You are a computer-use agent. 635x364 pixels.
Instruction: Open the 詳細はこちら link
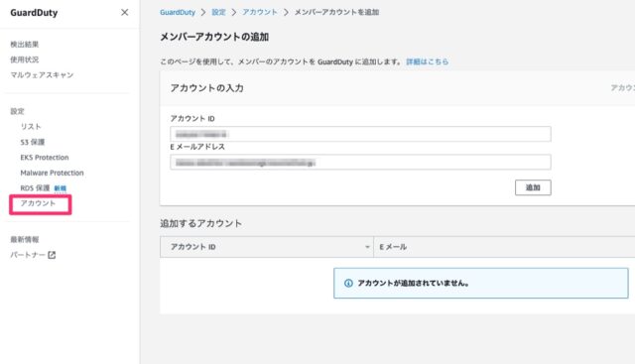pyautogui.click(x=428, y=61)
